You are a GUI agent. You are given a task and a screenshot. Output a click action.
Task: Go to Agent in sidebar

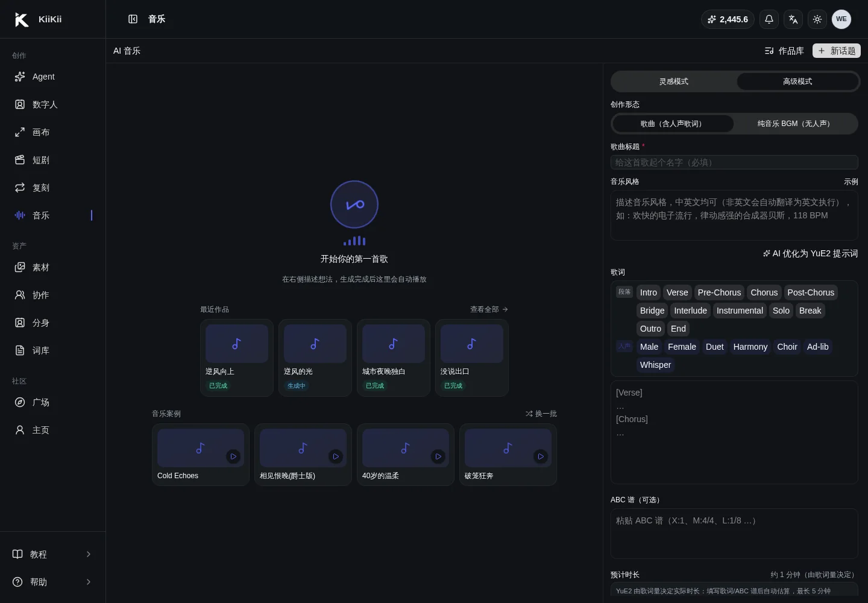[x=53, y=77]
